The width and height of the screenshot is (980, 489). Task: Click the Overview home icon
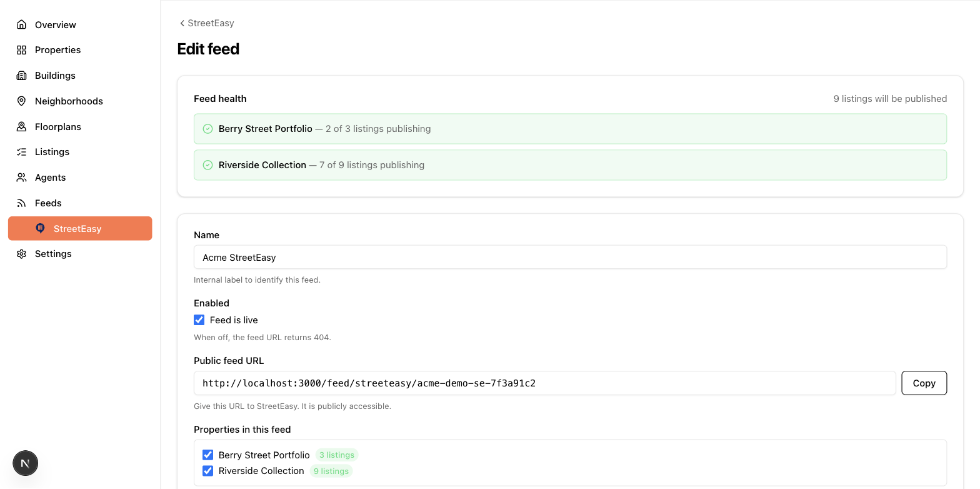click(21, 24)
